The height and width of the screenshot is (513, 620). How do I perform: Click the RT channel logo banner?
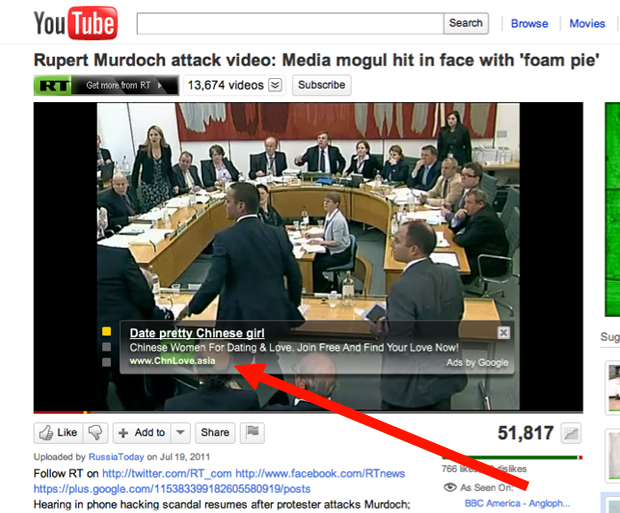point(106,85)
